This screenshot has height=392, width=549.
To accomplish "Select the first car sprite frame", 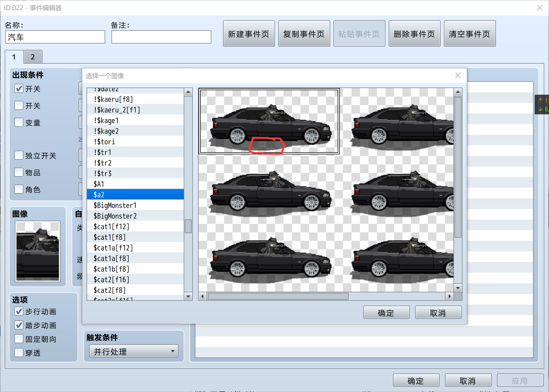I will tap(269, 121).
